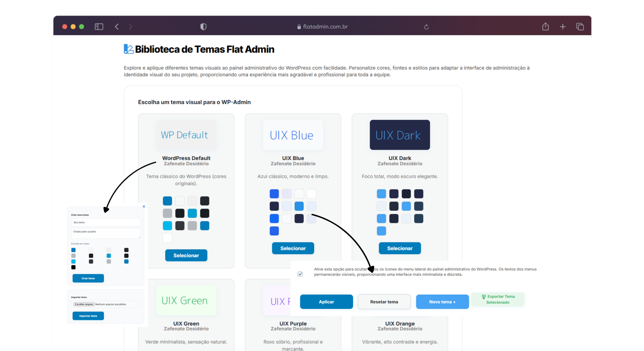Uncheck the hide menu icons checkbox

coord(300,274)
